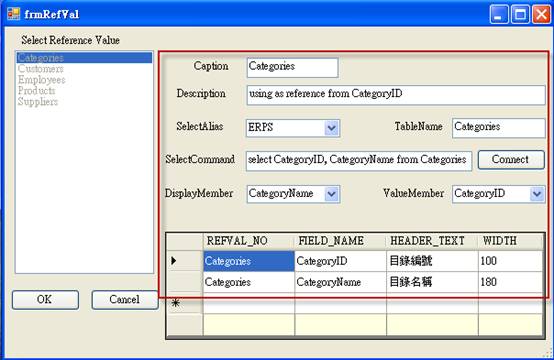Select highlighted REFVAL_NO cell in CategoryID row

[x=249, y=261]
